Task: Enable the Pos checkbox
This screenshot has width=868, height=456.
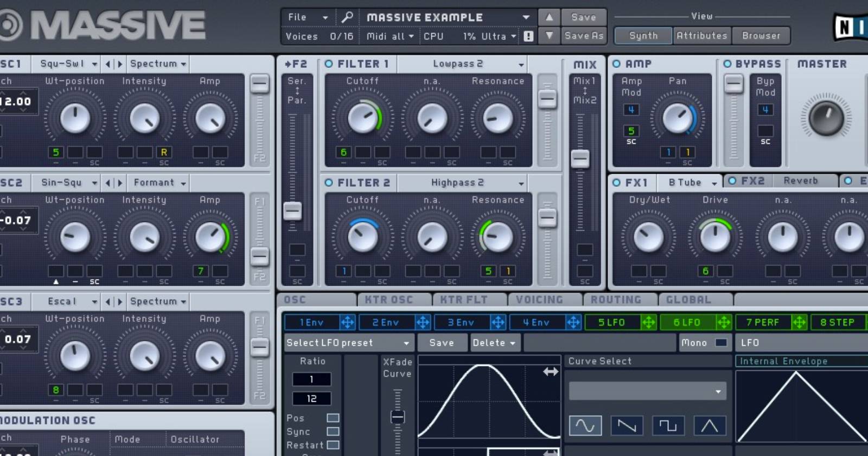Action: 333,418
